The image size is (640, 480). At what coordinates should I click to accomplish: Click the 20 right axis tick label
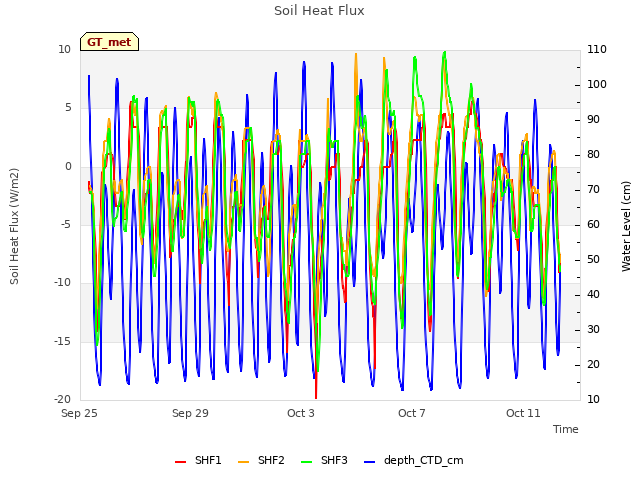point(593,364)
